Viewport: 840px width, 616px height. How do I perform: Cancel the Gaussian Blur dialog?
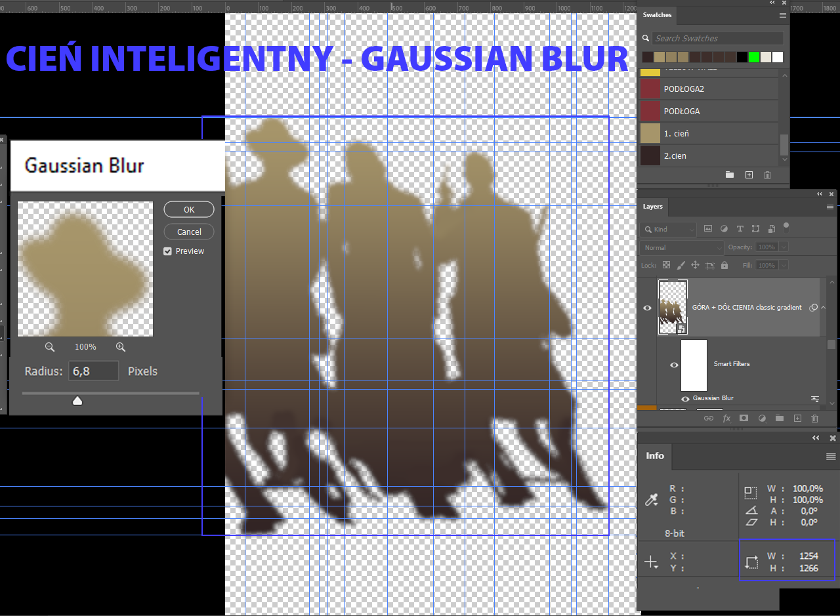[189, 232]
